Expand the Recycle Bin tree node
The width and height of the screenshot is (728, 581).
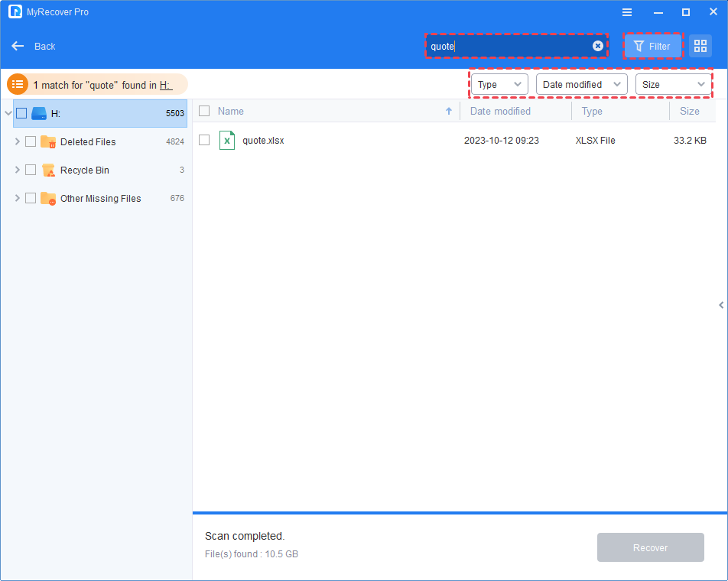[x=17, y=170]
